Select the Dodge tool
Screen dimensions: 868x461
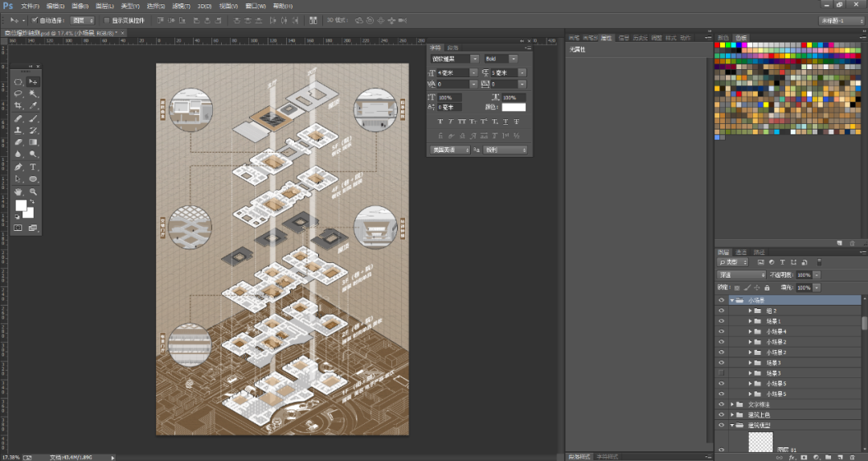33,154
